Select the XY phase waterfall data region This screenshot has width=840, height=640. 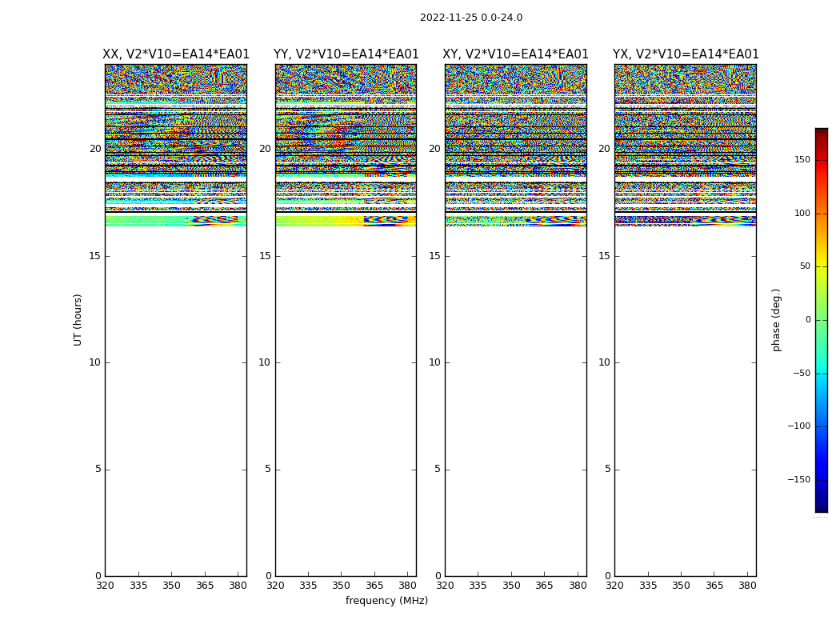[516, 320]
